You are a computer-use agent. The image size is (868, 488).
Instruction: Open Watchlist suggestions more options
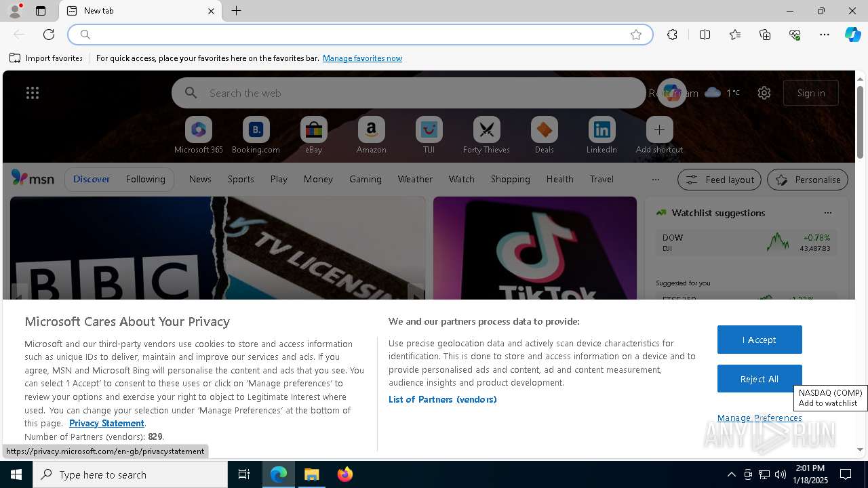click(828, 213)
